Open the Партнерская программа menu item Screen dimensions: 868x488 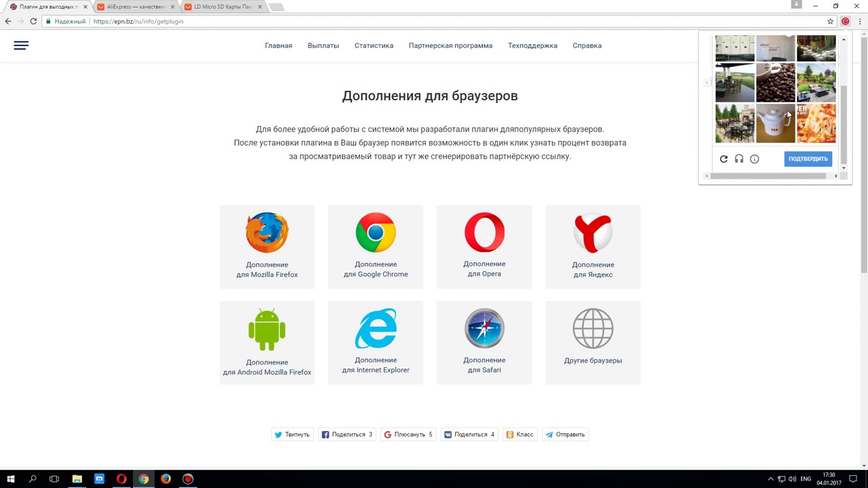point(450,45)
